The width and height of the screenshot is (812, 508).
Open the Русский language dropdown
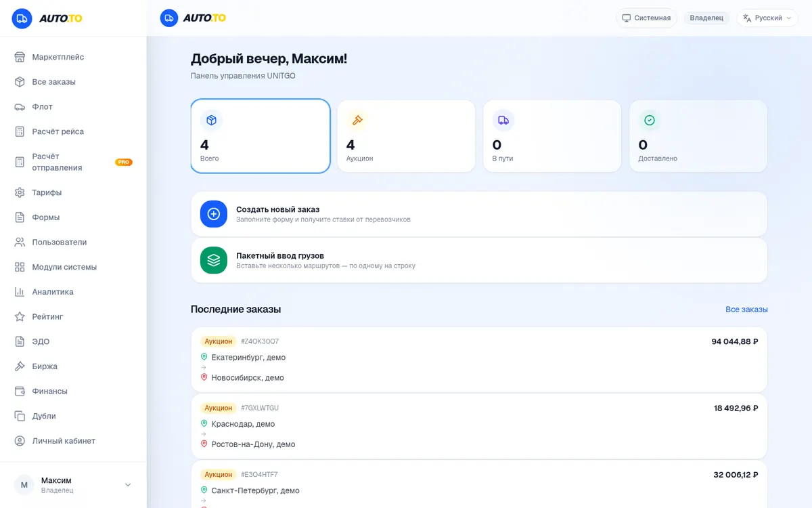coord(767,18)
